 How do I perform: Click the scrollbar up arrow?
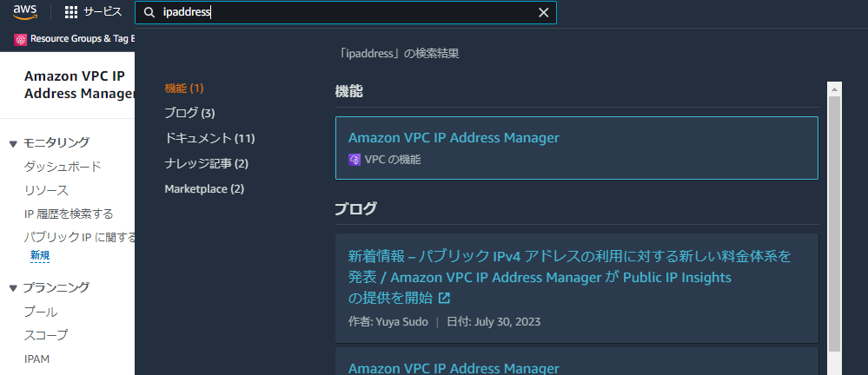(x=834, y=89)
